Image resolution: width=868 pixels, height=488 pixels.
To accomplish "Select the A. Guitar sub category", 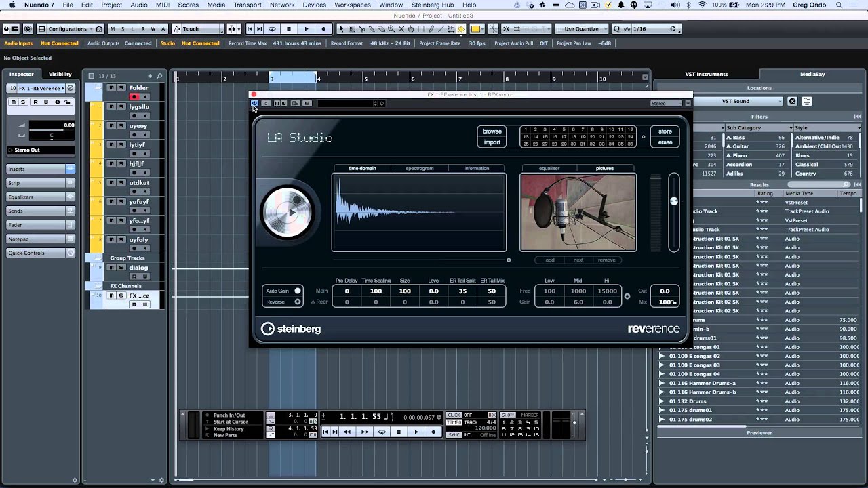I will pyautogui.click(x=755, y=146).
